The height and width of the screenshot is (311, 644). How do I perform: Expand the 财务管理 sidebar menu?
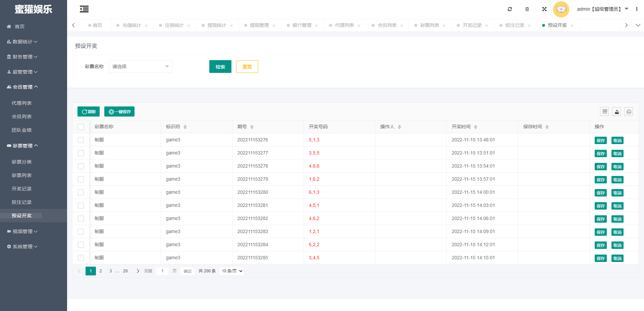point(22,57)
